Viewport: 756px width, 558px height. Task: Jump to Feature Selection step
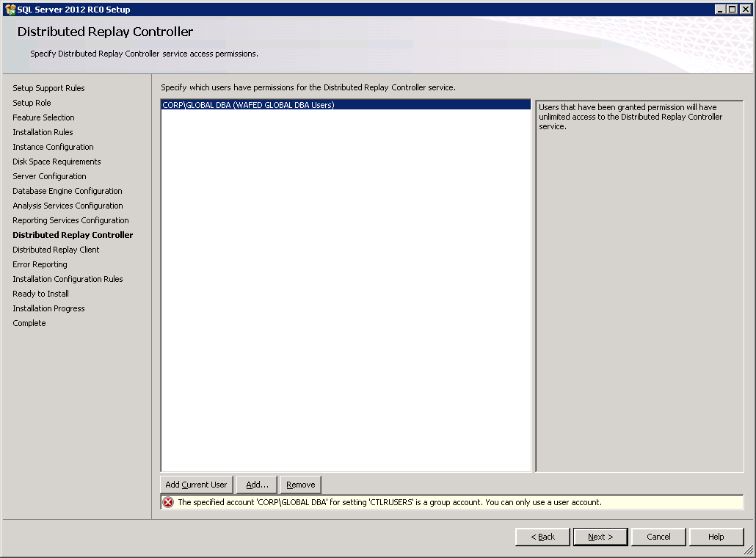pos(43,117)
